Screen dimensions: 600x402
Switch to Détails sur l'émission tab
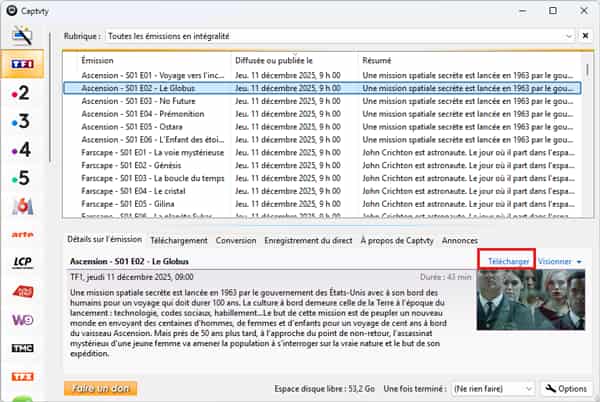point(104,240)
